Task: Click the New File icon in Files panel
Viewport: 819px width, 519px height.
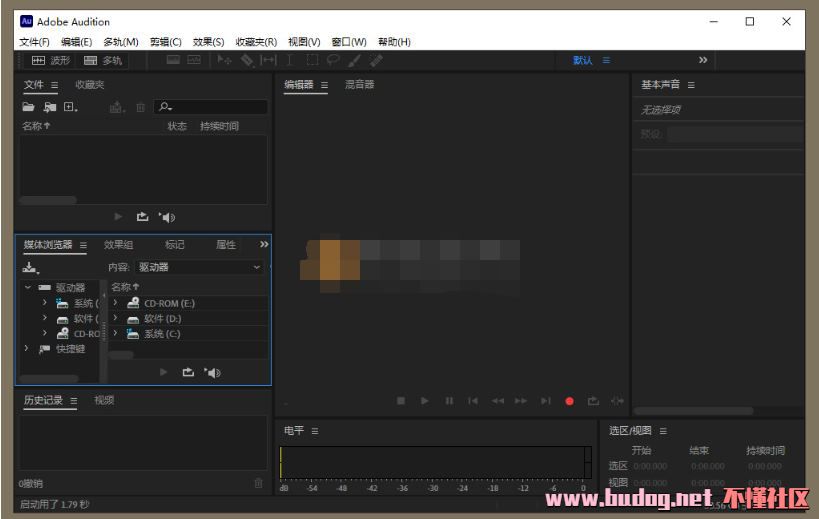Action: pyautogui.click(x=70, y=107)
